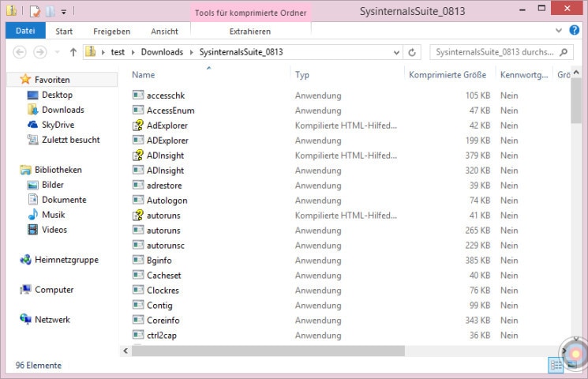Click the Contig application icon

click(x=138, y=305)
